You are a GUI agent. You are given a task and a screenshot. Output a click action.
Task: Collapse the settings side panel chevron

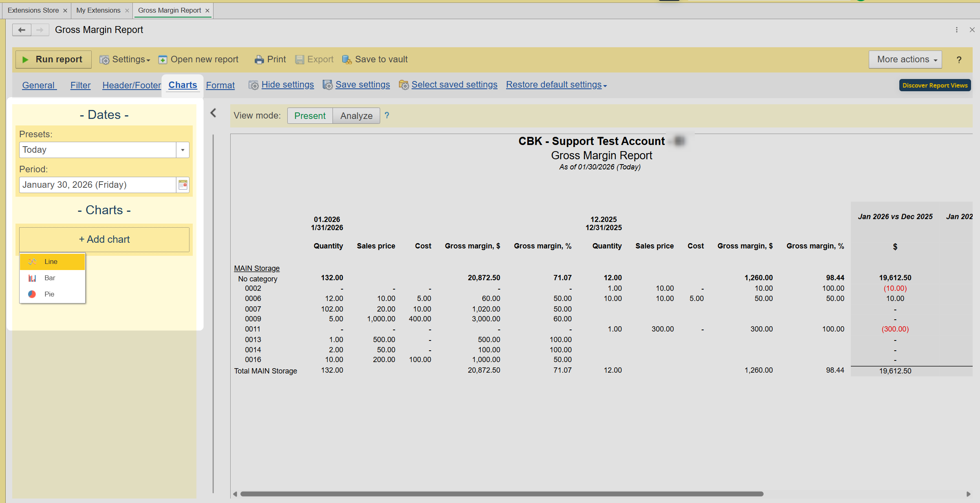[213, 113]
